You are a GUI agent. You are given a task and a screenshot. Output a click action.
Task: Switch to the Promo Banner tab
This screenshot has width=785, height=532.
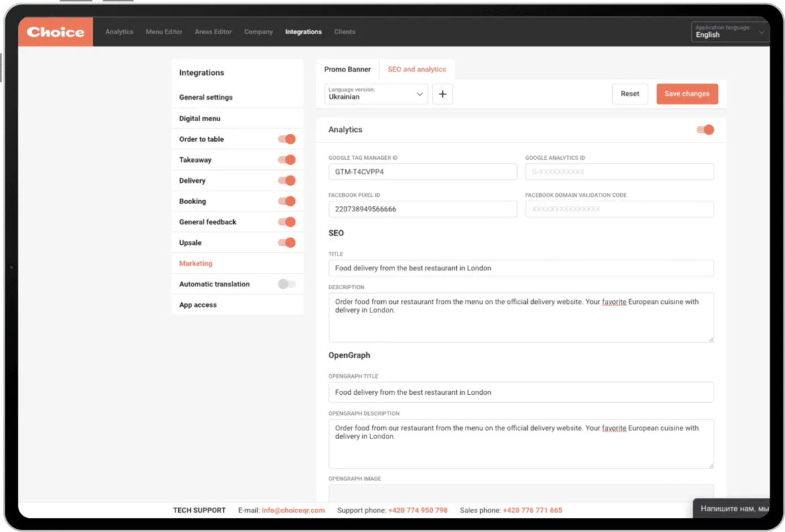click(x=347, y=70)
